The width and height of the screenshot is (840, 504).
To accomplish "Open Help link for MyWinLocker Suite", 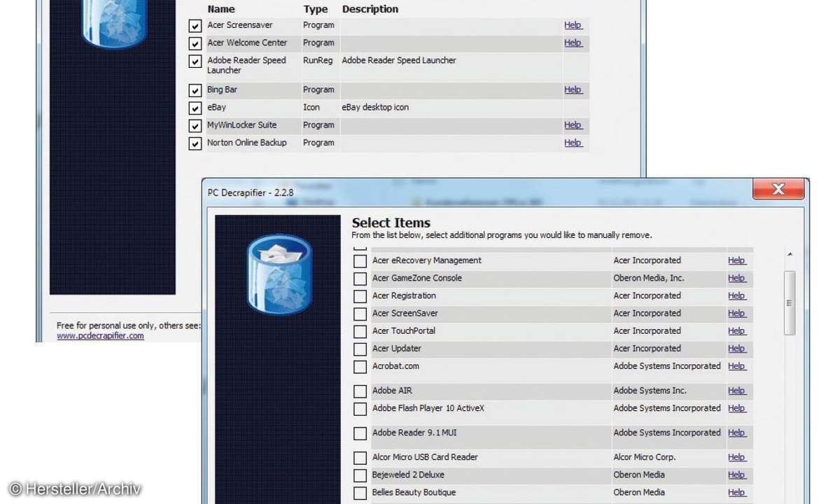I will click(x=573, y=125).
